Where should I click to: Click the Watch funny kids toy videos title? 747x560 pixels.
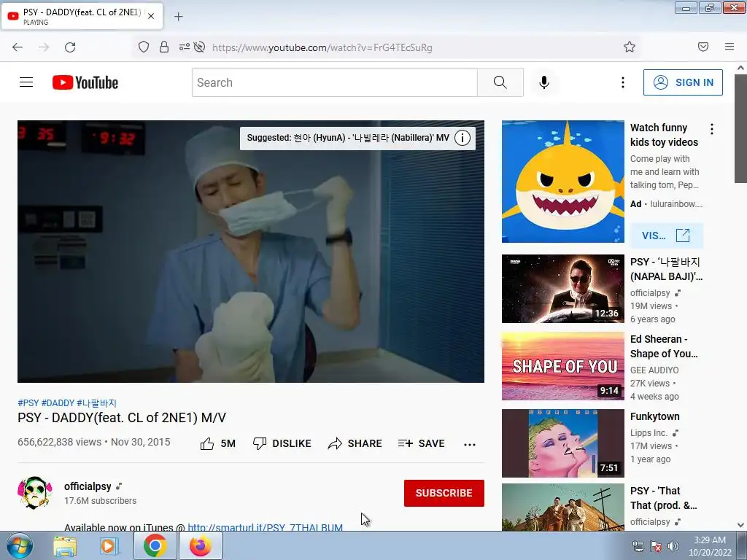[x=664, y=135]
